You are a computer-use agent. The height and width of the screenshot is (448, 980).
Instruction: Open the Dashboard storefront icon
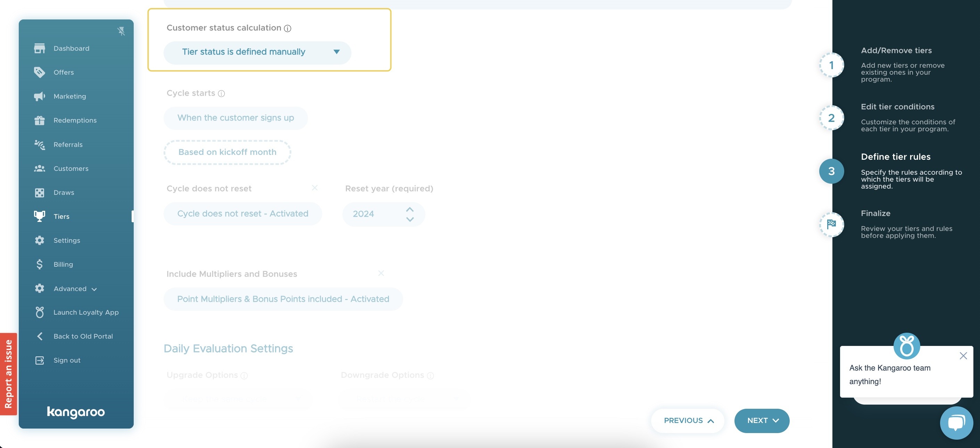point(39,48)
